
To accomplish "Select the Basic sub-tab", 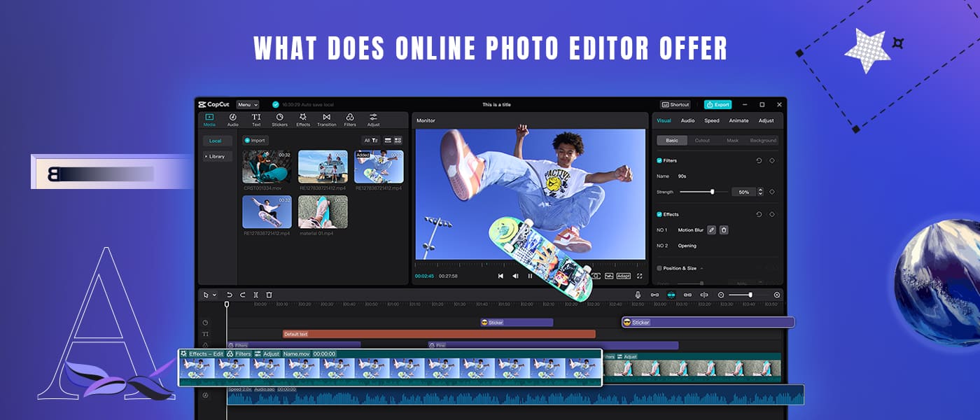I will coord(672,141).
